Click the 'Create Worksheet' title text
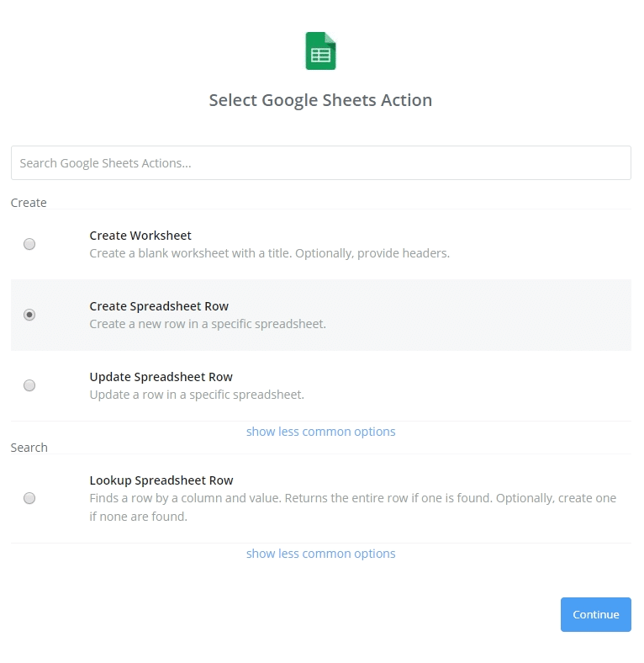This screenshot has width=644, height=663. coord(140,236)
